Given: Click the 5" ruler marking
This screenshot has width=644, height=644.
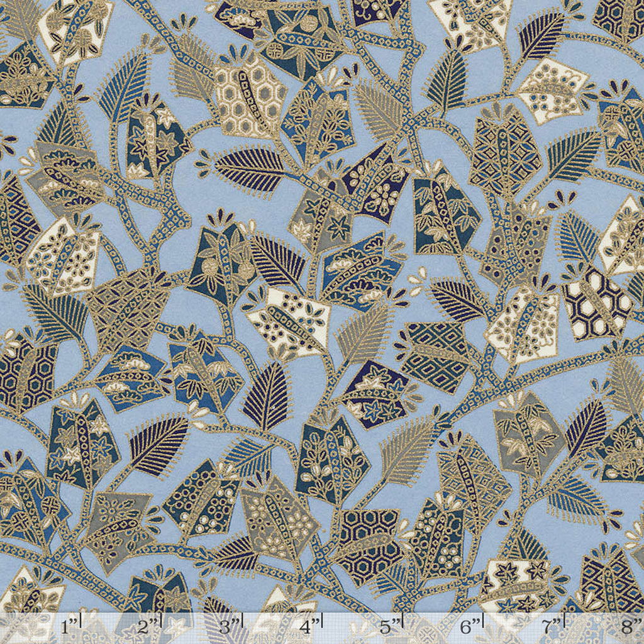Looking at the screenshot, I should (390, 626).
